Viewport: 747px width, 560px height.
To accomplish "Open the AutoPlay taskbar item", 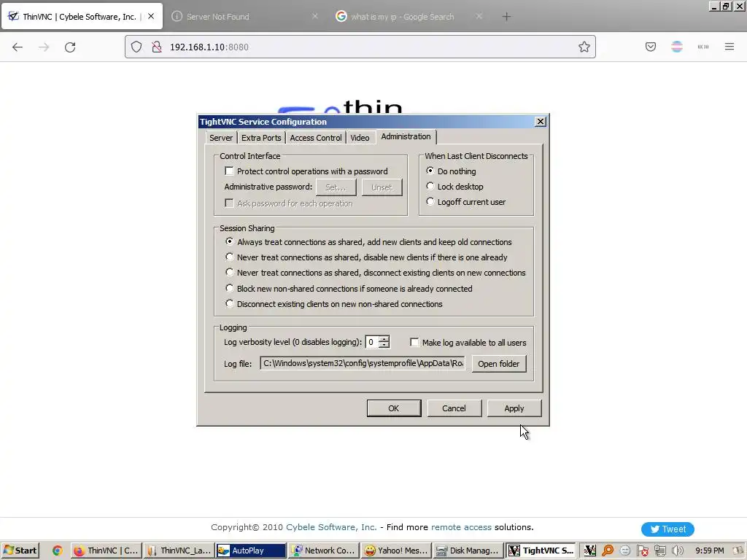I will click(x=251, y=551).
